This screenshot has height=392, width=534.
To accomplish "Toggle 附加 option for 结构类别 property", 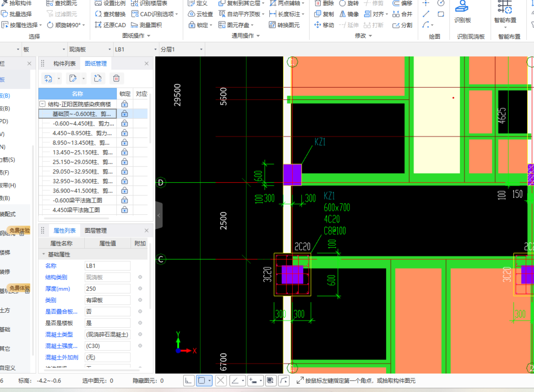I will [x=140, y=277].
